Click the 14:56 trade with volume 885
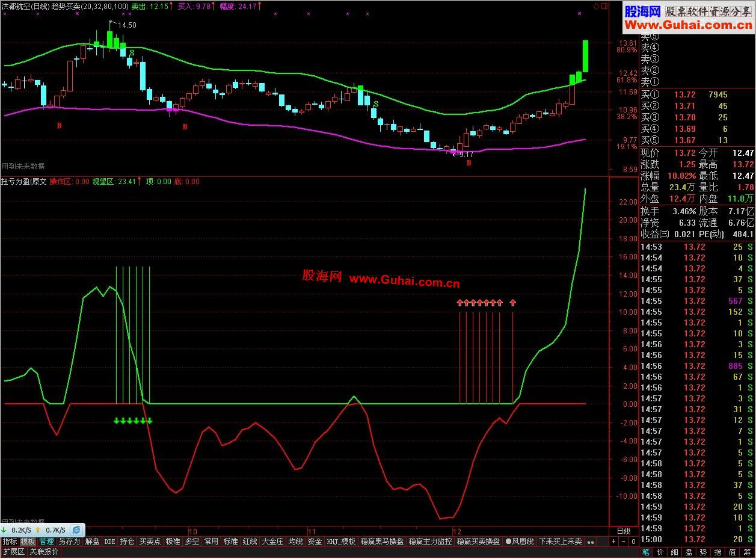The height and width of the screenshot is (559, 756). [x=697, y=366]
